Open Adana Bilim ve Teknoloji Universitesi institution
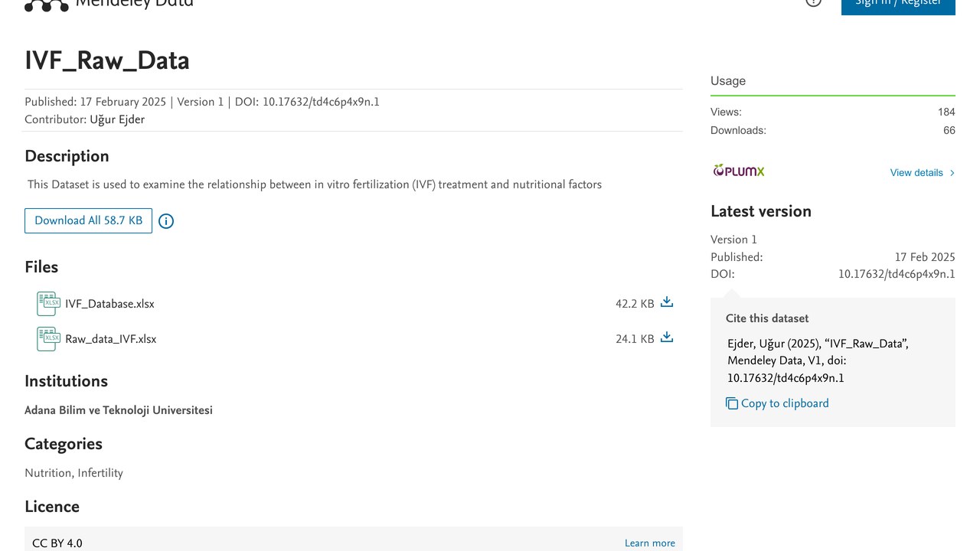Image resolution: width=980 pixels, height=551 pixels. click(x=119, y=410)
